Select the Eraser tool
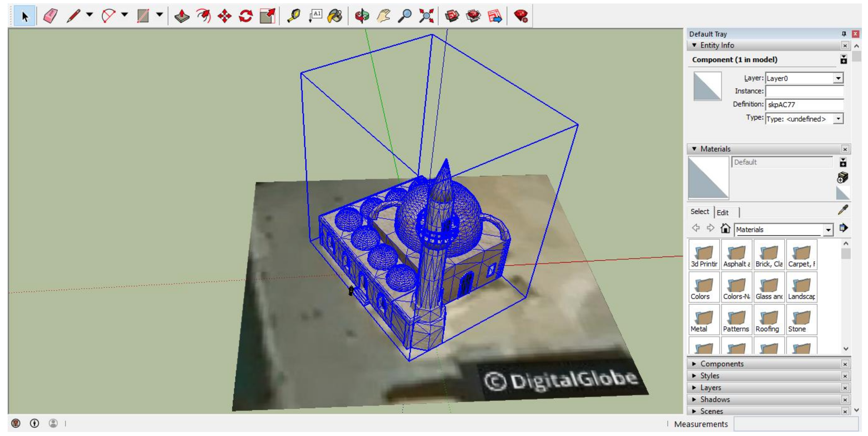The image size is (868, 436). (x=51, y=16)
